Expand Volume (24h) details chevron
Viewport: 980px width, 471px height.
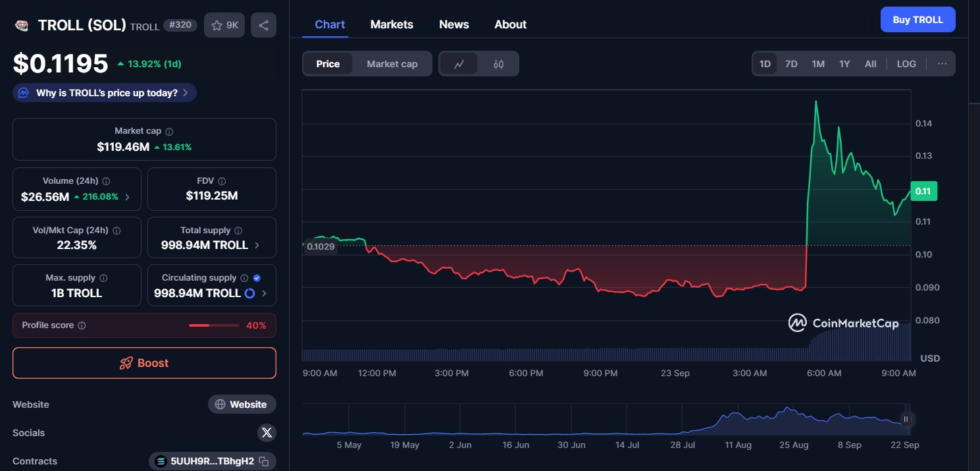pyautogui.click(x=127, y=196)
